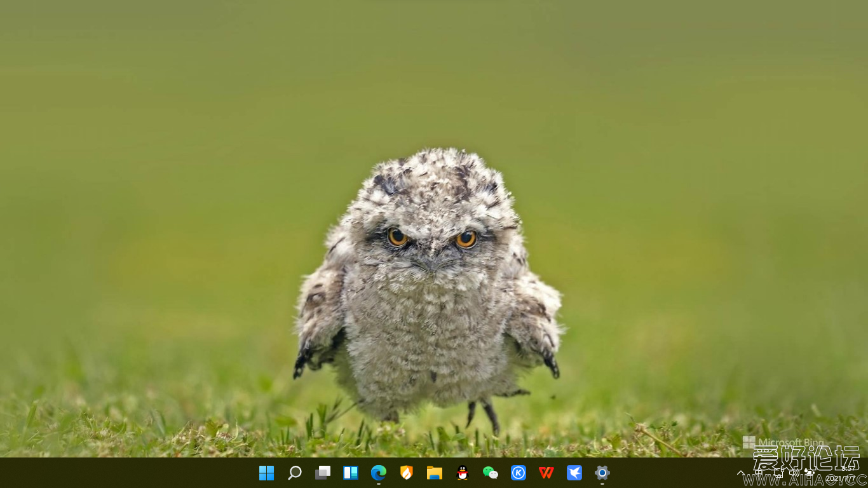Image resolution: width=868 pixels, height=488 pixels.
Task: Launch the blue bird Xunlei app
Action: click(x=574, y=473)
